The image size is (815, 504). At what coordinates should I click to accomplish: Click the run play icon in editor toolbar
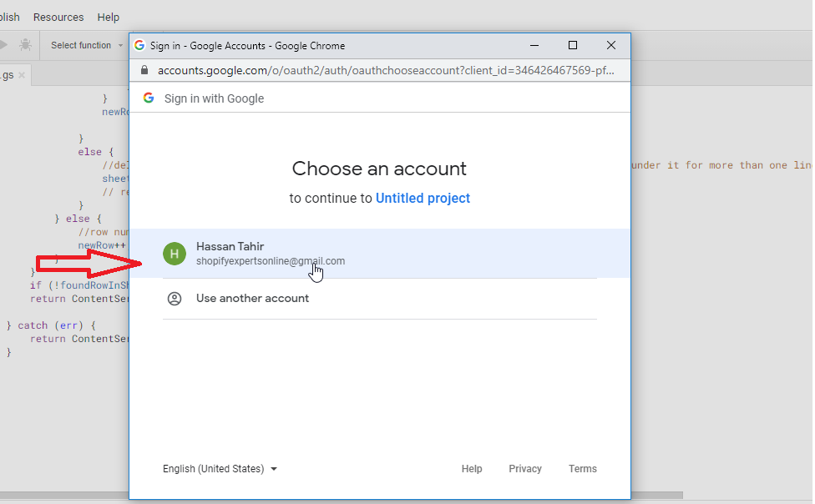tap(3, 45)
